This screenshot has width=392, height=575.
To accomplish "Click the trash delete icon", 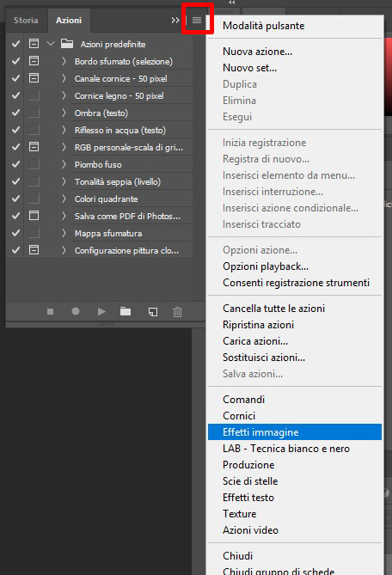I will pos(177,312).
